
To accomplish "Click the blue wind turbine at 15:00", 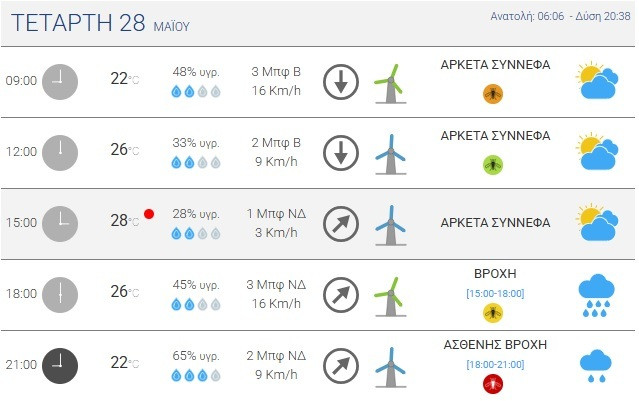I will (x=390, y=224).
